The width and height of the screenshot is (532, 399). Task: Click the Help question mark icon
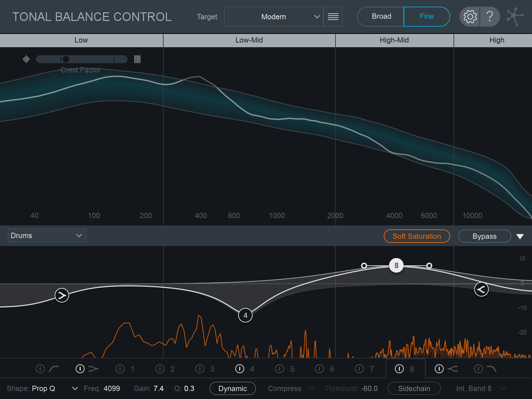pyautogui.click(x=490, y=16)
